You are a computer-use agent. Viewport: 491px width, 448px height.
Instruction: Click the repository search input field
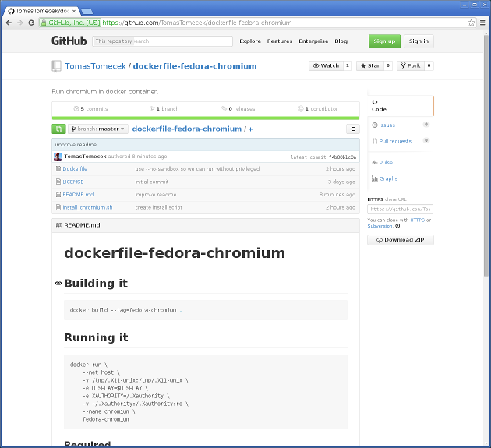point(163,41)
